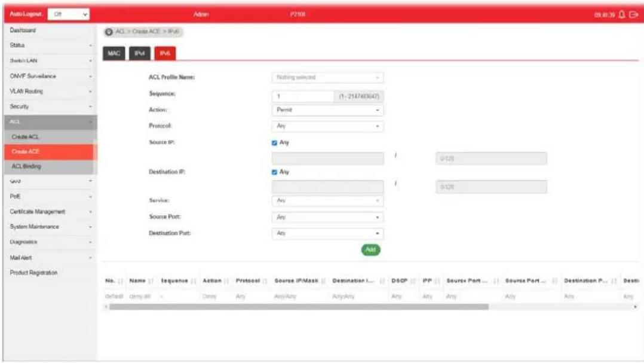Viewport: 644px width, 363px height.
Task: Click the default row No. cell
Action: (x=114, y=297)
